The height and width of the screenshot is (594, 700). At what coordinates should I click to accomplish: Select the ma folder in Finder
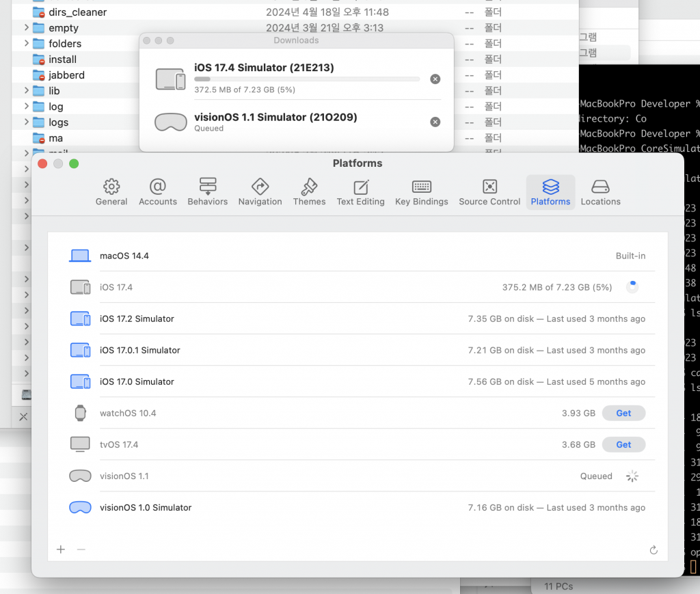[56, 138]
